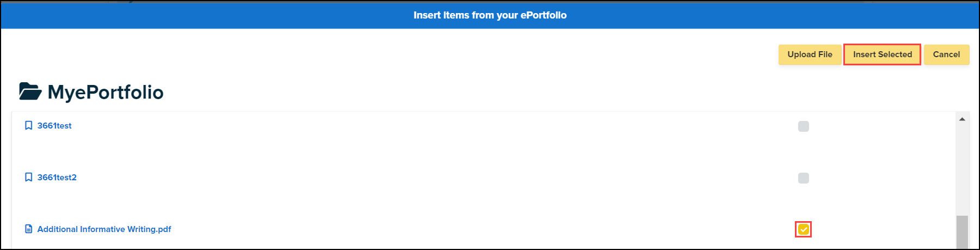The image size is (980, 250).
Task: Click empty space between 3661test and 3661test2 rows
Action: 381,151
